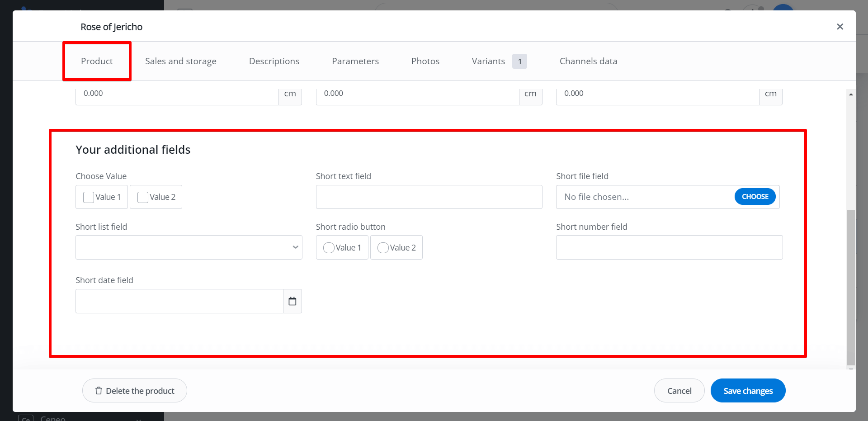Check the Value 1 checkbox under Choose Value

click(89, 197)
